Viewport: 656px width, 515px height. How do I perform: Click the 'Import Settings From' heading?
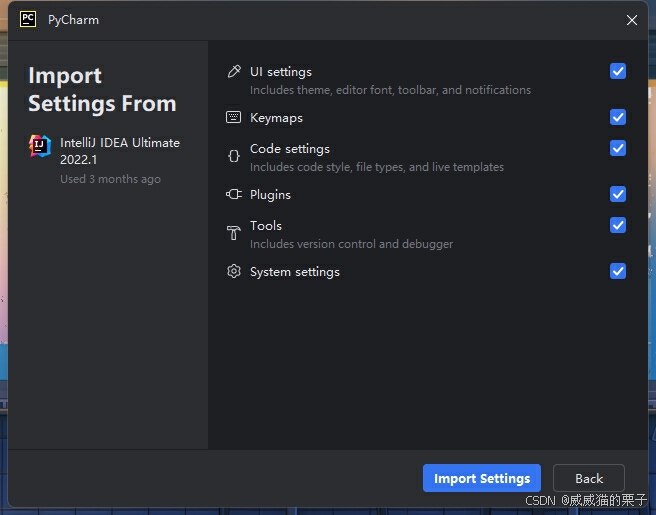[x=102, y=90]
